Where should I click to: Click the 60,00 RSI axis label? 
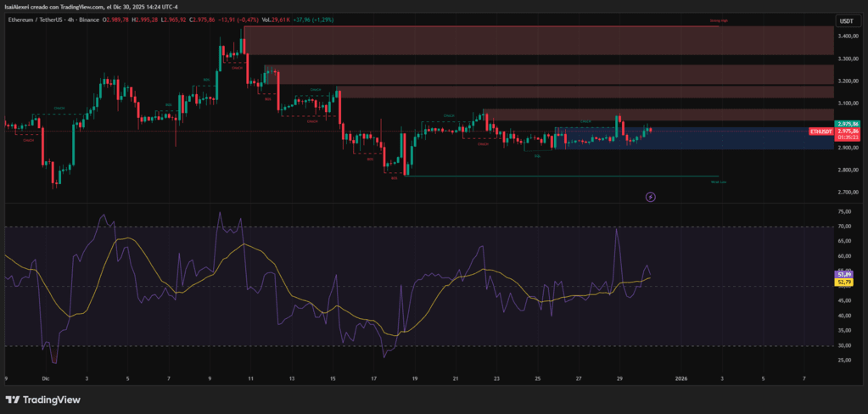click(844, 256)
